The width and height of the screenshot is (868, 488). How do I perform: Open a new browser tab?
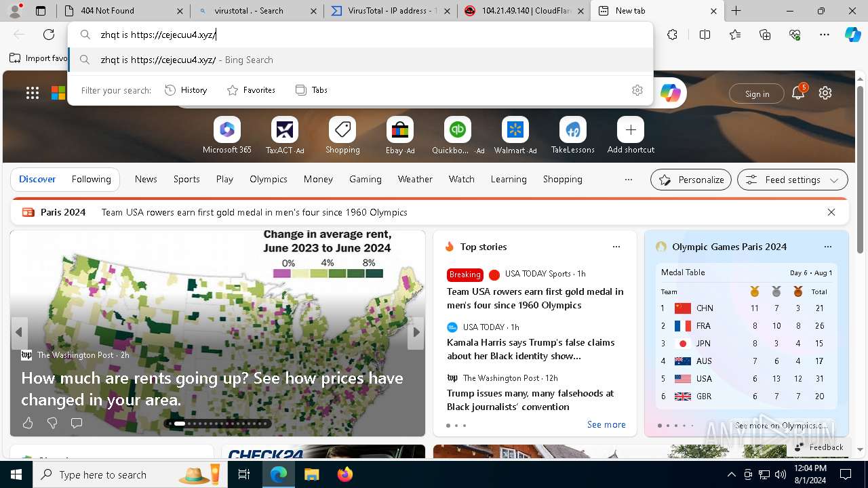pos(736,11)
